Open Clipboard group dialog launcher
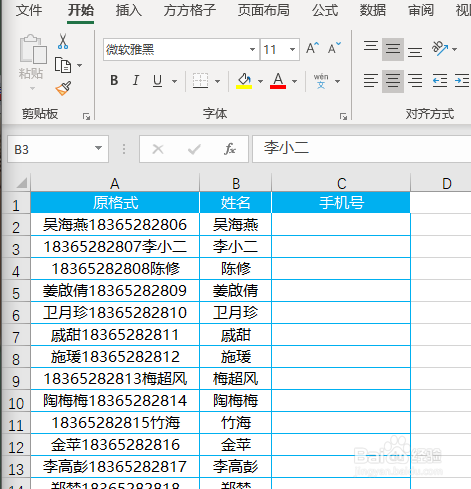Image resolution: width=471 pixels, height=489 pixels. pyautogui.click(x=87, y=116)
